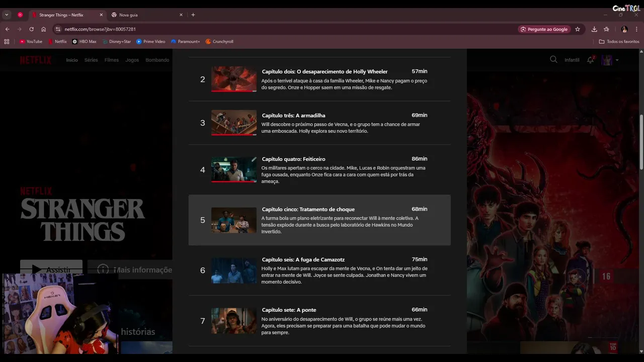Click the Netflix logo in header

(36, 60)
